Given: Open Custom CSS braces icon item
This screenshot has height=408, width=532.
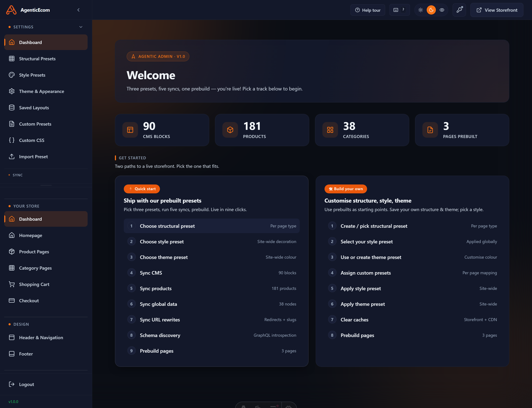Looking at the screenshot, I should tap(46, 140).
